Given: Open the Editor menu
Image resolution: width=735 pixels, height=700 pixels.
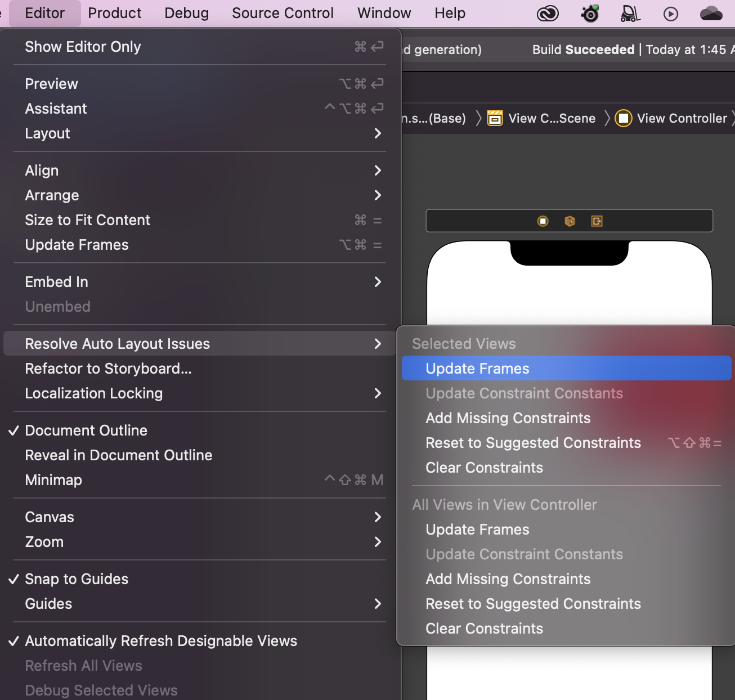Looking at the screenshot, I should [45, 13].
